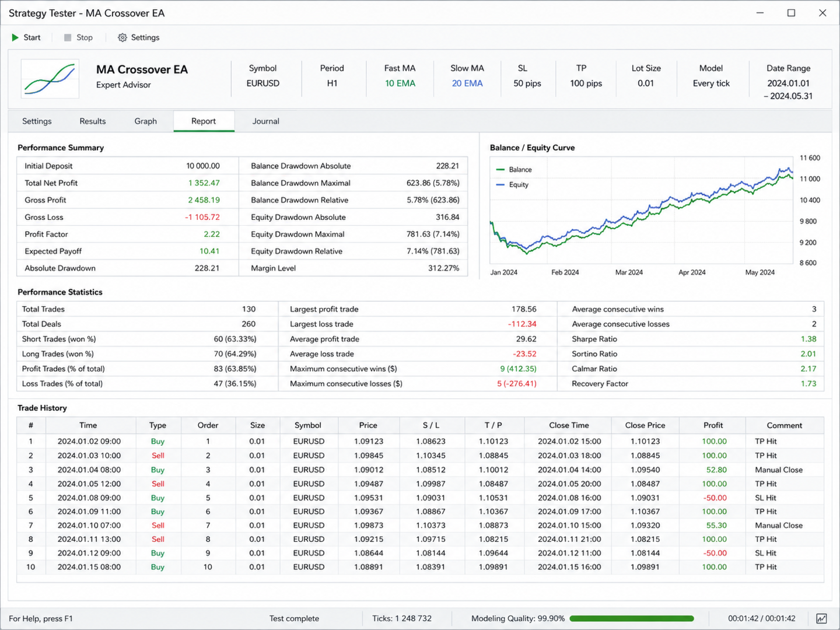The image size is (840, 630).
Task: Click the MA Crossover EA logo thumbnail
Action: coord(50,79)
